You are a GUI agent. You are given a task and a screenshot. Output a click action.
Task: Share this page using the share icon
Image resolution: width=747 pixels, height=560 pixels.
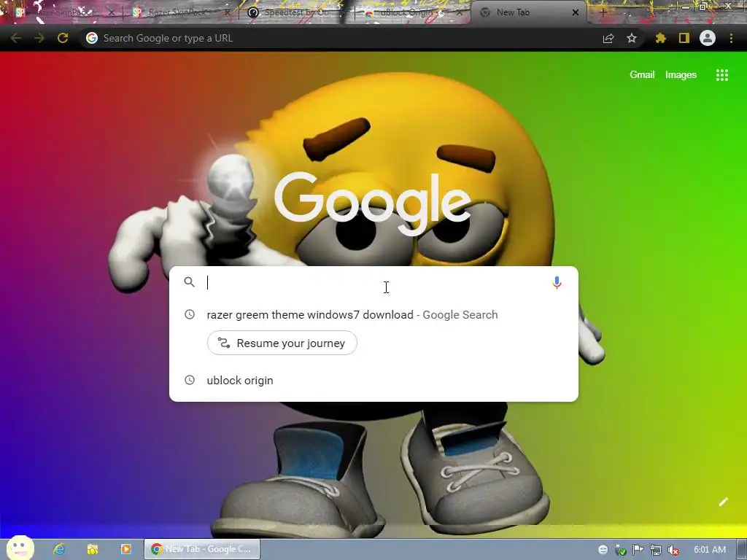608,38
